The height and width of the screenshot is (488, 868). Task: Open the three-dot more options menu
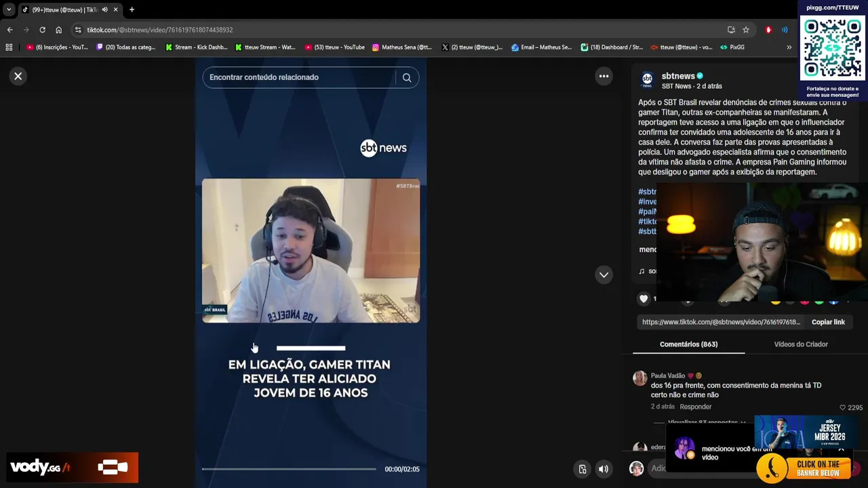point(604,76)
